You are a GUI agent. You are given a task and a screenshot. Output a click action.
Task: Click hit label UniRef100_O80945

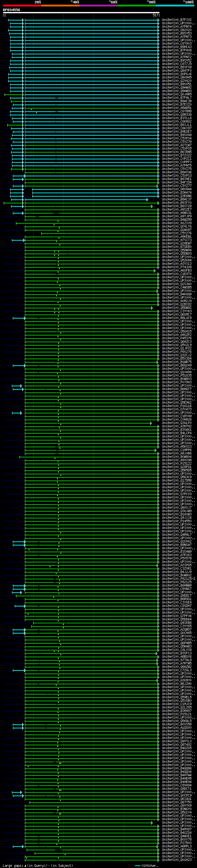pyautogui.click(x=177, y=78)
